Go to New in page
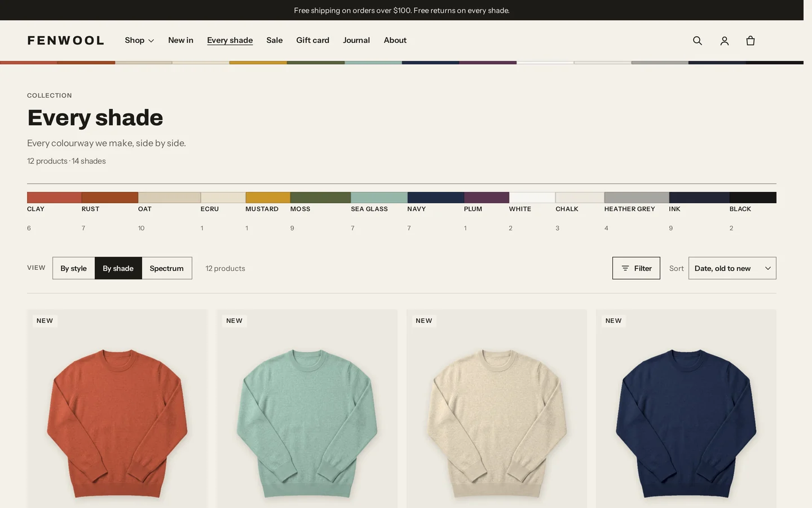Viewport: 812px width, 508px height. pyautogui.click(x=180, y=41)
